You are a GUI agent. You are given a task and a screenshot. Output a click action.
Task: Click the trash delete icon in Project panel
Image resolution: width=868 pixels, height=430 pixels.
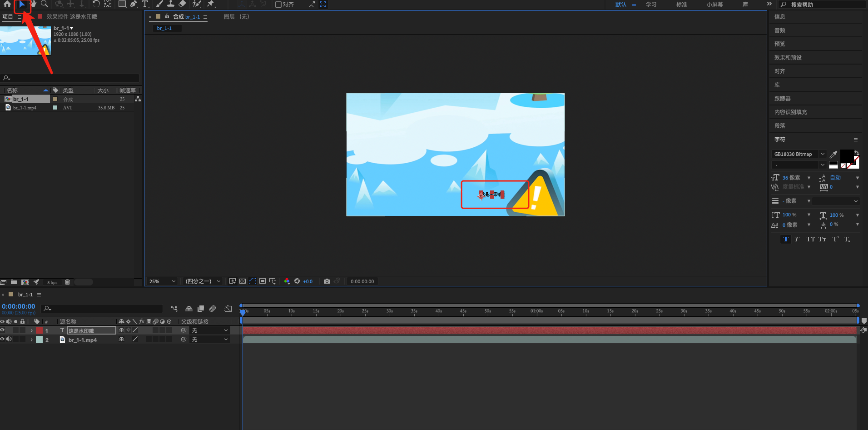(x=67, y=282)
